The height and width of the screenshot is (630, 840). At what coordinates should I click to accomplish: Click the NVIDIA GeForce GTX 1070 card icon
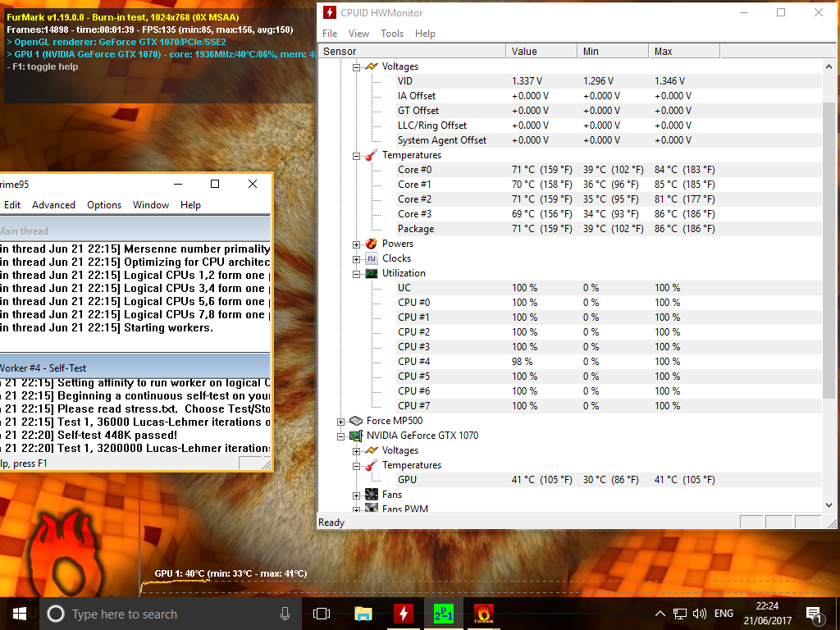[356, 436]
